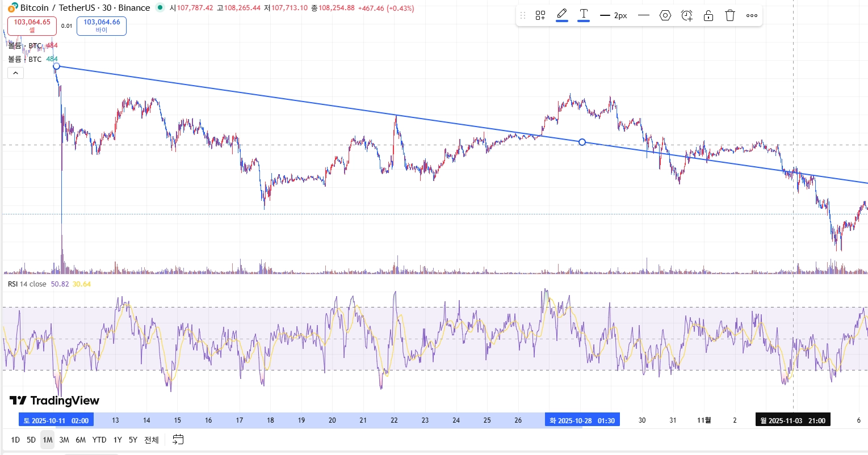Open trend line settings hexagon icon

coord(665,15)
